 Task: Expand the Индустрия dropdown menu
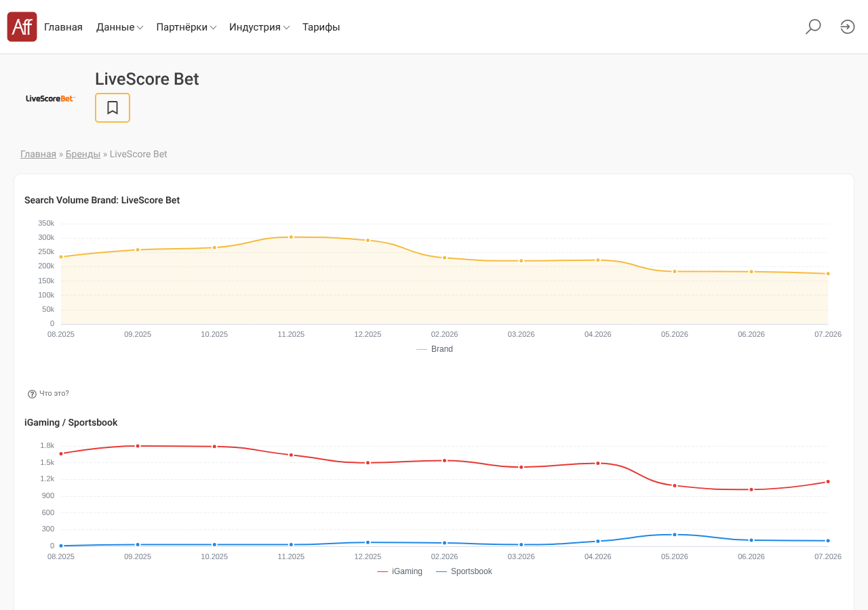tap(260, 27)
